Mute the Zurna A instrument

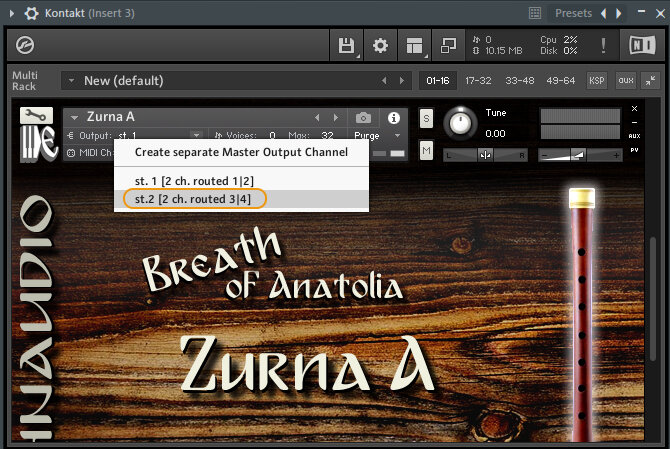[x=426, y=150]
